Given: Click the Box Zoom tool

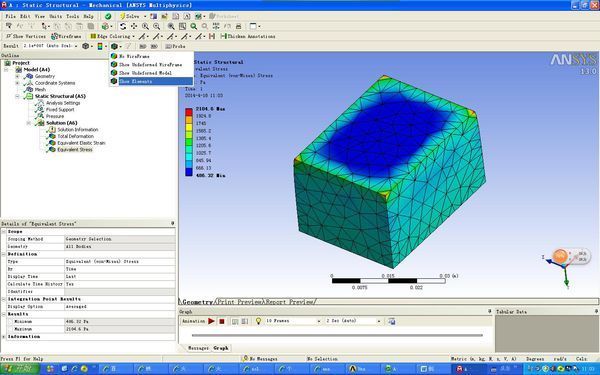Looking at the screenshot, I should pos(157,26).
